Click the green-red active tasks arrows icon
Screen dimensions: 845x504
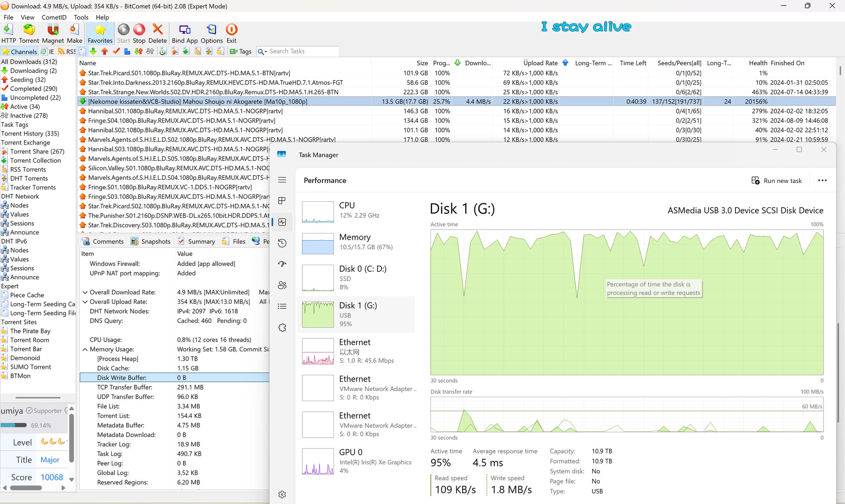(x=139, y=51)
